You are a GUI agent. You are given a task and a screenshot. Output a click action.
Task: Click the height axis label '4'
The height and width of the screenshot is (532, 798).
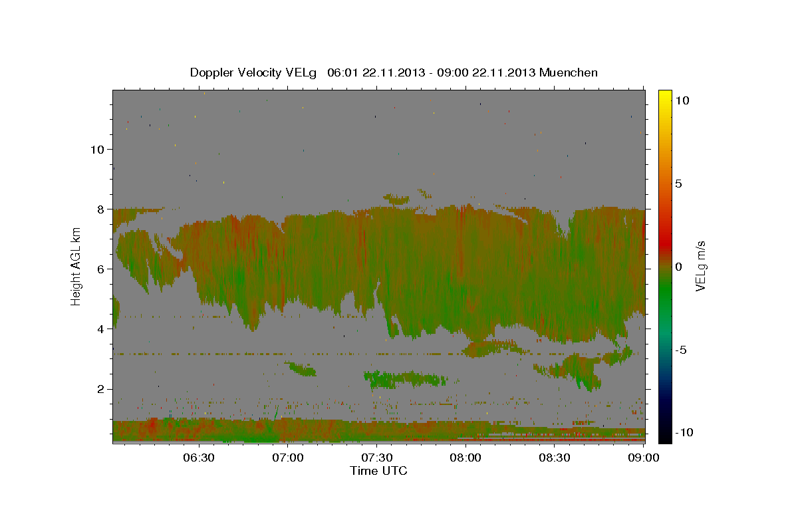(x=102, y=329)
